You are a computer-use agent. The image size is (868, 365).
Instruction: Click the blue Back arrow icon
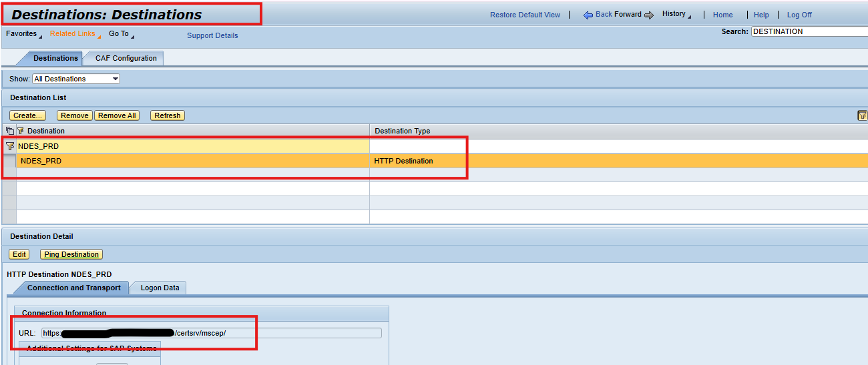[588, 15]
